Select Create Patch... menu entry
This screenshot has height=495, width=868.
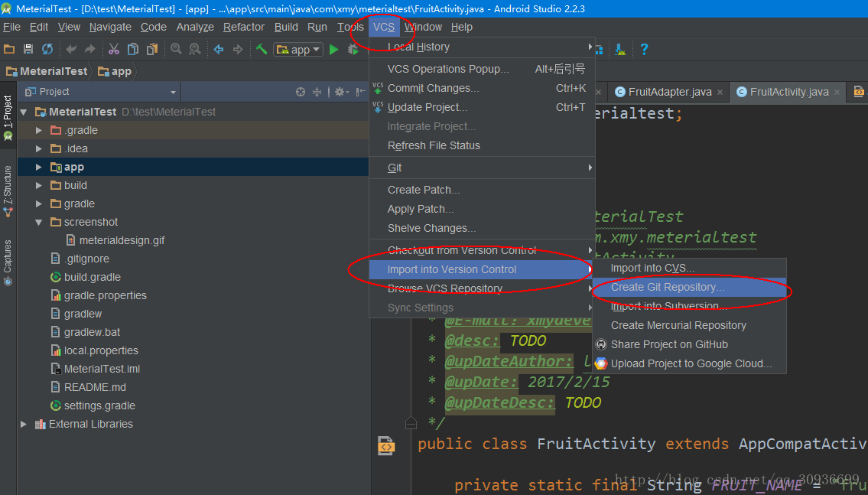click(x=482, y=190)
